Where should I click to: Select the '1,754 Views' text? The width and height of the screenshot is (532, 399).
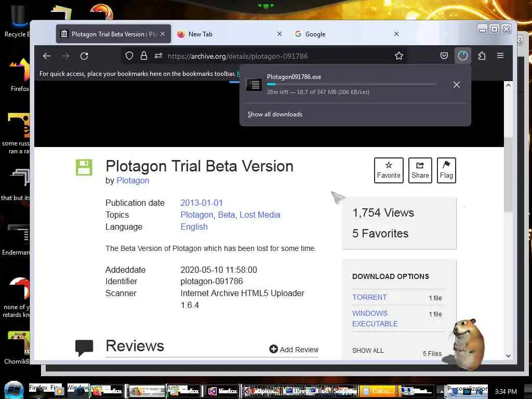point(383,212)
